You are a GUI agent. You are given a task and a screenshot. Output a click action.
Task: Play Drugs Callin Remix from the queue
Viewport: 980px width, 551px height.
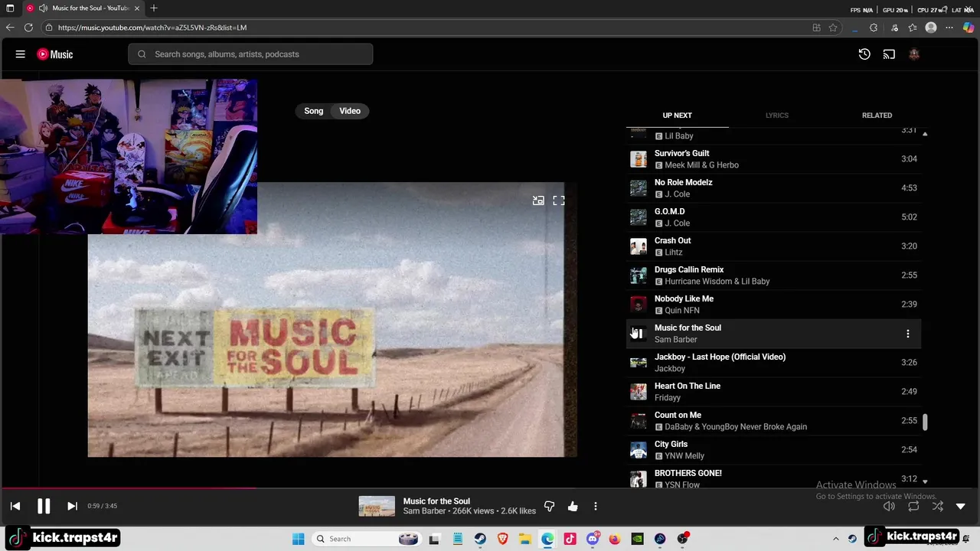point(773,275)
